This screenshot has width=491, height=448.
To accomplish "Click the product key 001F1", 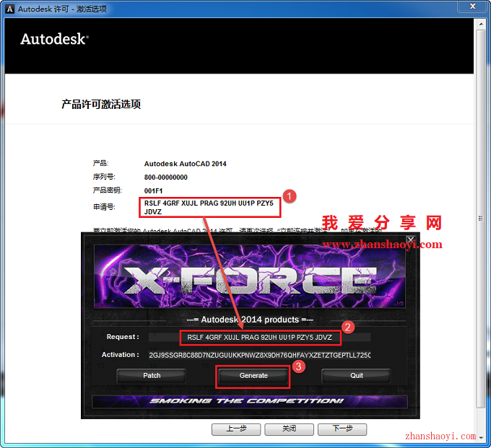I will pyautogui.click(x=153, y=191).
